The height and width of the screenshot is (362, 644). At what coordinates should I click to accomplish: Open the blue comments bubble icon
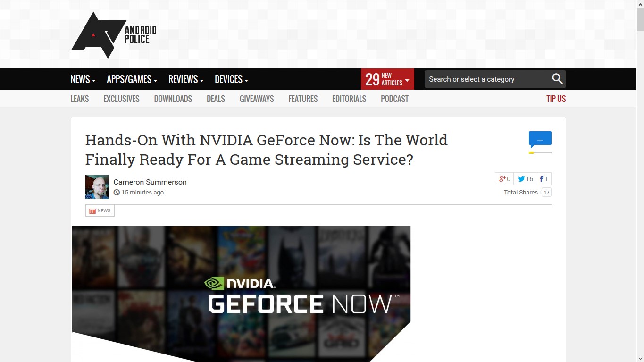pyautogui.click(x=540, y=139)
